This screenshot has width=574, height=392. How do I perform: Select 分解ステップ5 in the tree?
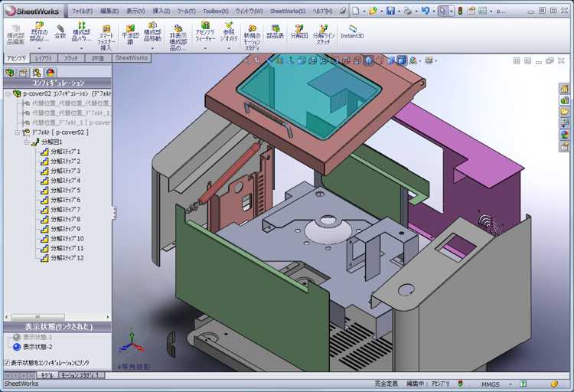click(x=65, y=190)
